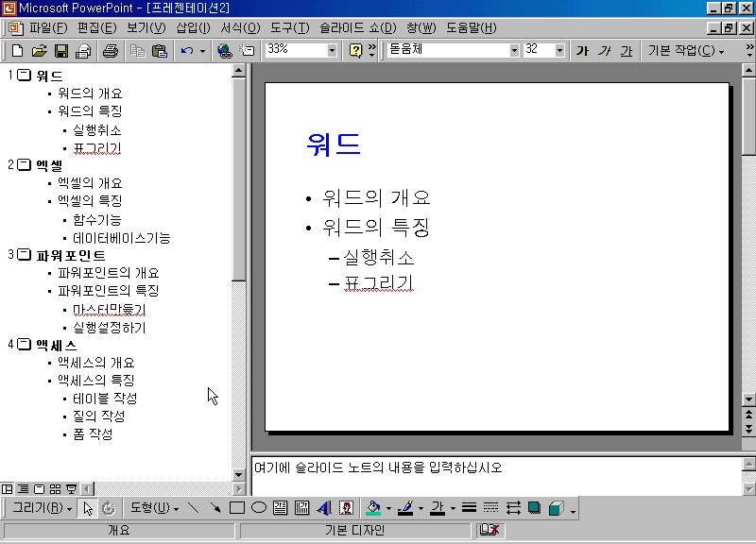Open the Undo history dropdown arrow
The width and height of the screenshot is (756, 544).
(x=202, y=51)
